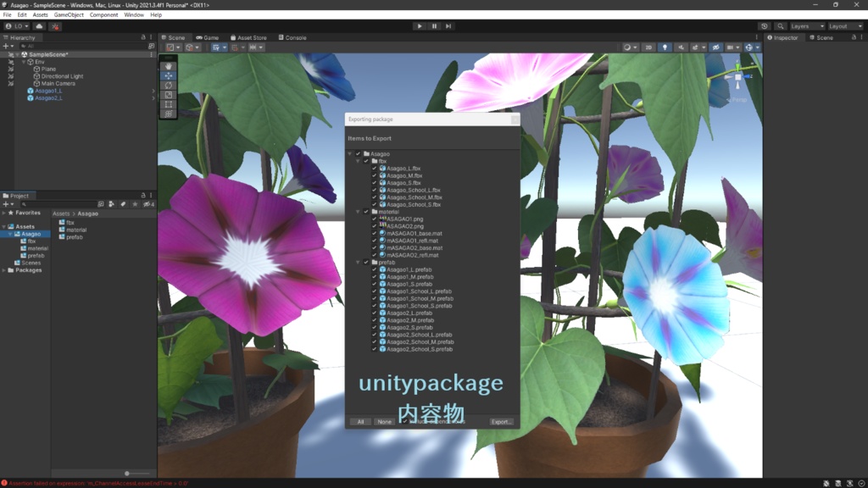Open the Layout dropdown
This screenshot has height=488, width=868.
pyautogui.click(x=845, y=26)
